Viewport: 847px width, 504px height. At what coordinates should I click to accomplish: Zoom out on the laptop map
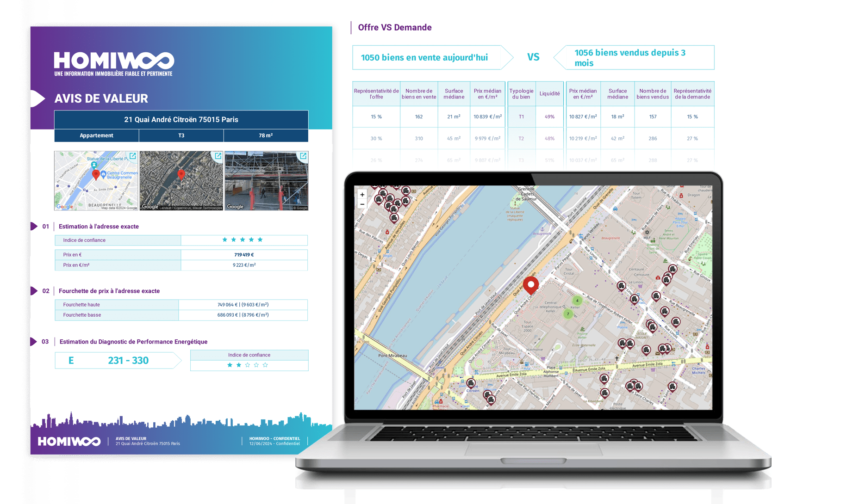point(362,204)
